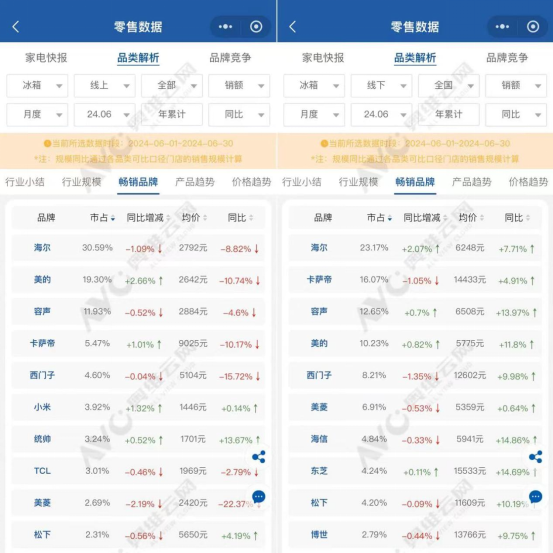This screenshot has width=553, height=553.
Task: Open 小米 brand link
Action: [42, 407]
